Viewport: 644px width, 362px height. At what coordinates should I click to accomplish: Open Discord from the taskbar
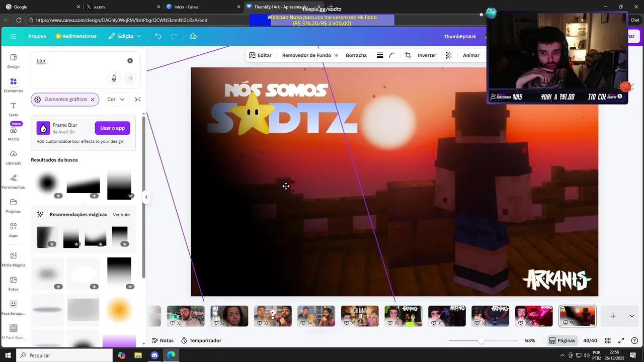[x=154, y=355]
